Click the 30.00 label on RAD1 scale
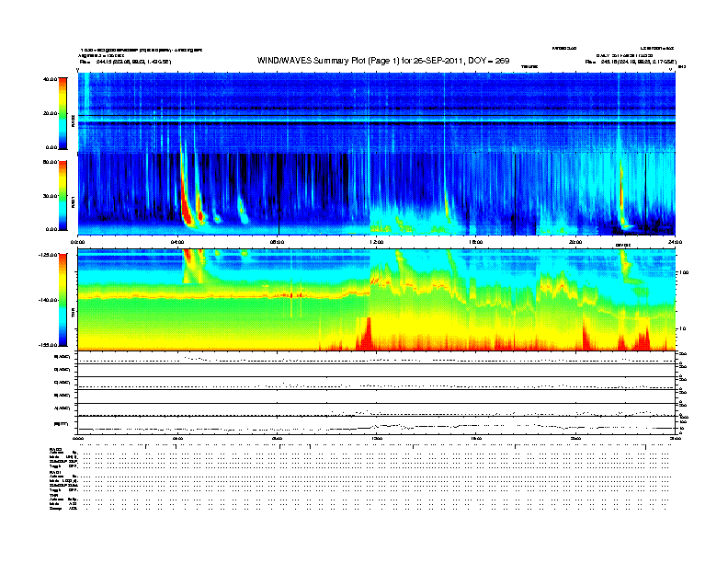This screenshot has height=563, width=728. [50, 196]
